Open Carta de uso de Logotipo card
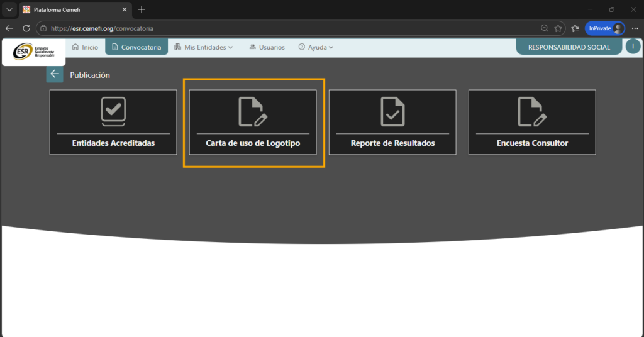Screen dimensions: 644x337 point(253,122)
